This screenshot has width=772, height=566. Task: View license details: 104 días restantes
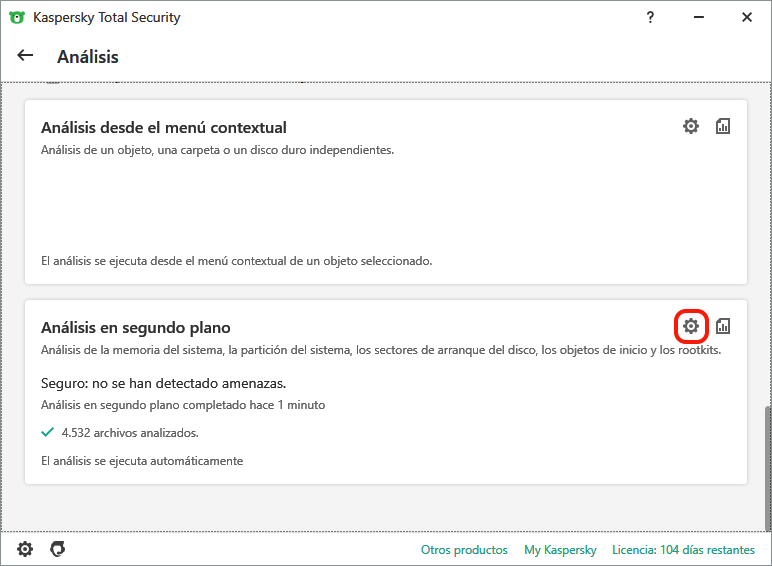683,550
